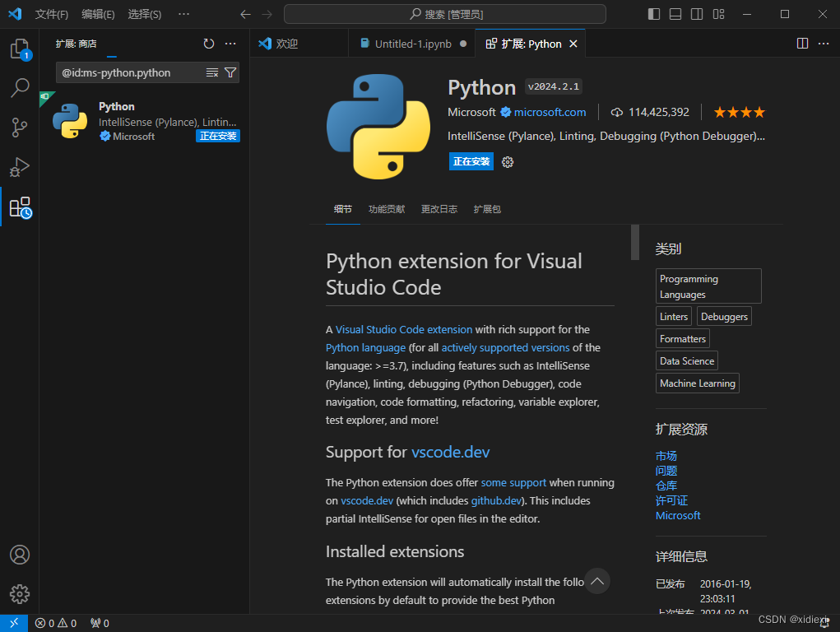
Task: Click the Programming Languages category
Action: pyautogui.click(x=708, y=286)
